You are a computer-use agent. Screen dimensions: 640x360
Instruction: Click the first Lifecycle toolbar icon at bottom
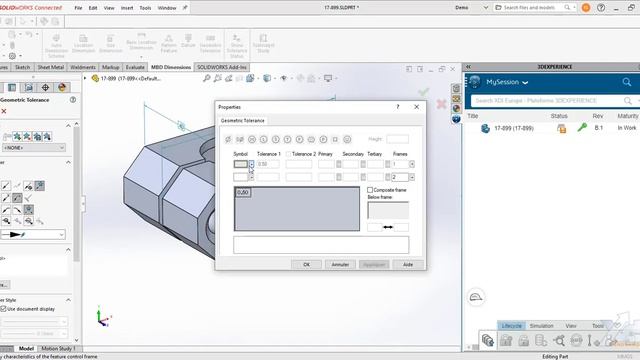pyautogui.click(x=488, y=340)
